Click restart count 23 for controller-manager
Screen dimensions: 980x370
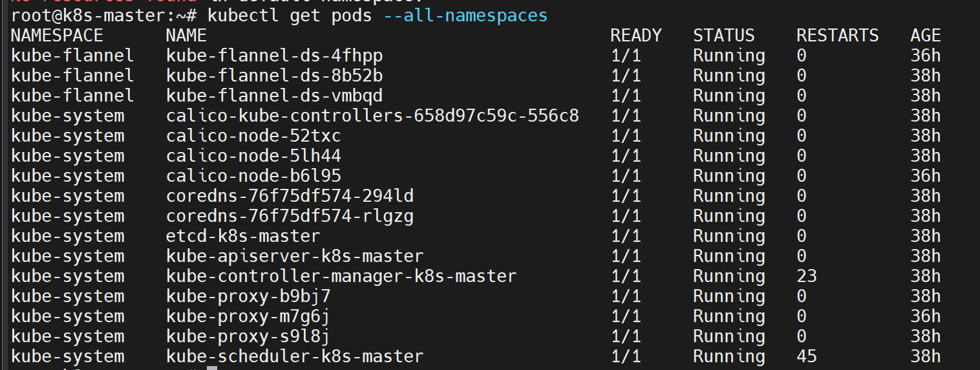(807, 276)
